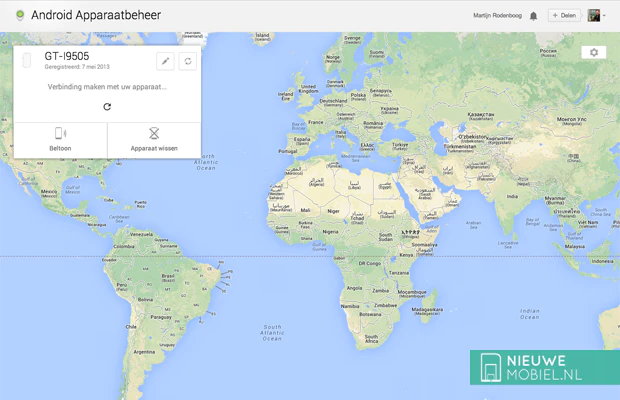620x400 pixels.
Task: Click the Kenya label on the map
Action: click(406, 255)
